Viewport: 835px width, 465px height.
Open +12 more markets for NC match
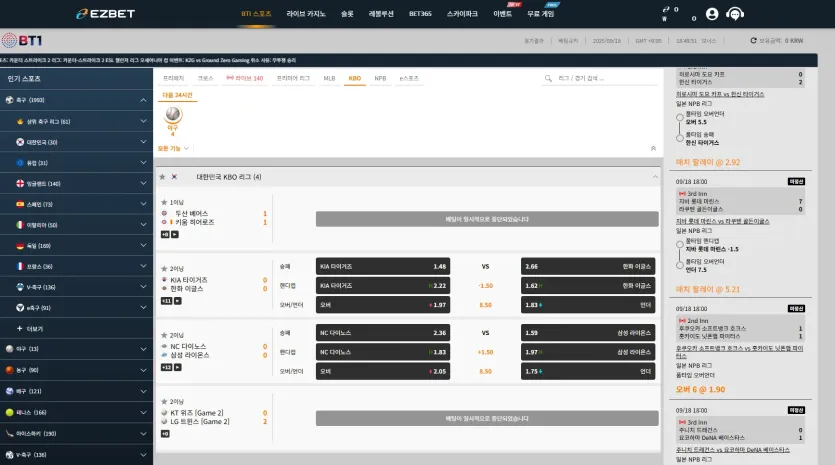point(166,367)
